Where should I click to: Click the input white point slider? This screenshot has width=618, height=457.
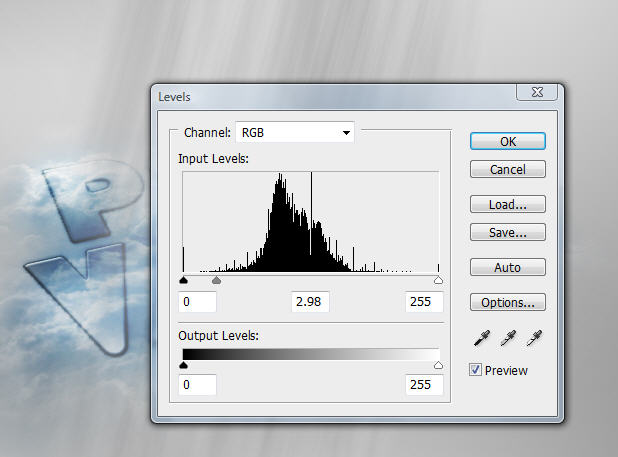click(438, 280)
